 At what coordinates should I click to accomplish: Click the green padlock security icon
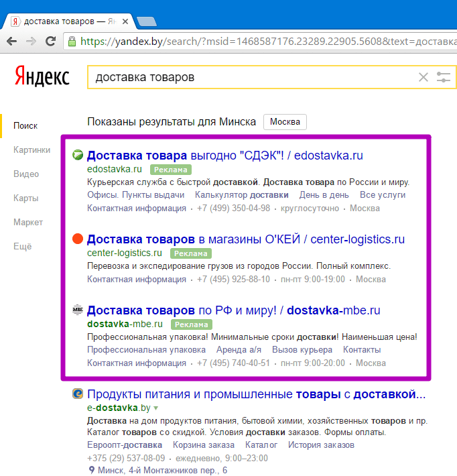pos(72,42)
